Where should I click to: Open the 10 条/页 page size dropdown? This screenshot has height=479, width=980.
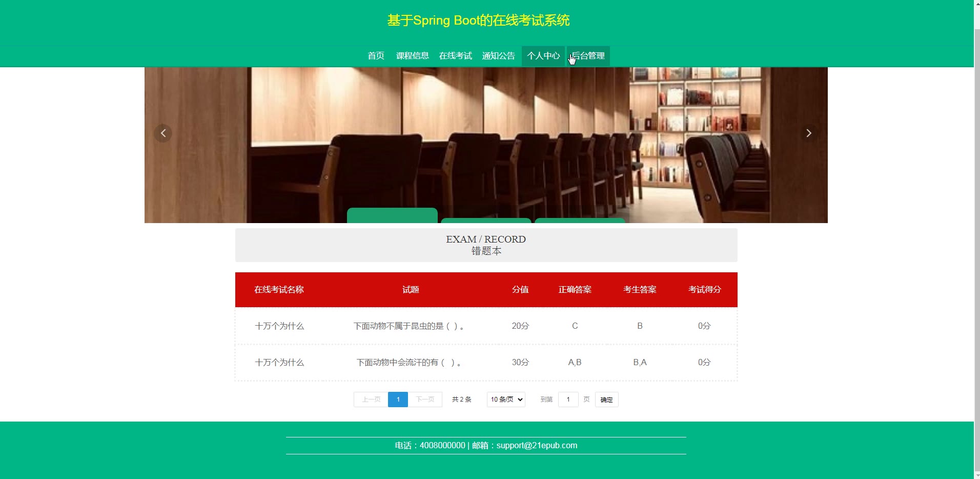click(x=506, y=400)
